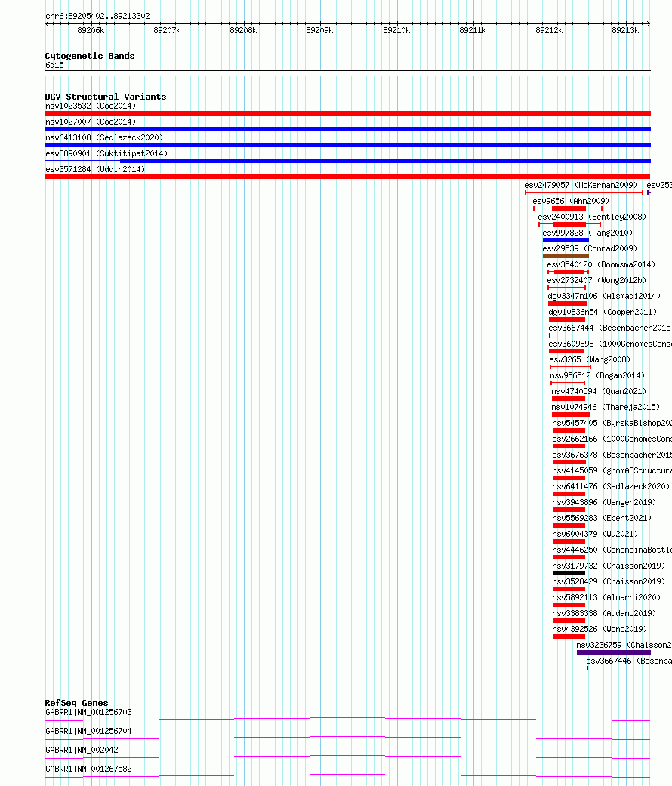Click GABRR1|NM_001256703 gene label
This screenshot has width=672, height=786.
(88, 712)
